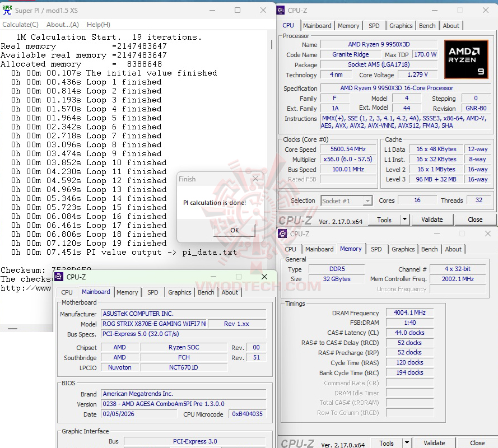Viewport: 498px width, 448px height.
Task: Open Tools dropdown arrow in Memory CPU-Z window
Action: coord(407,443)
